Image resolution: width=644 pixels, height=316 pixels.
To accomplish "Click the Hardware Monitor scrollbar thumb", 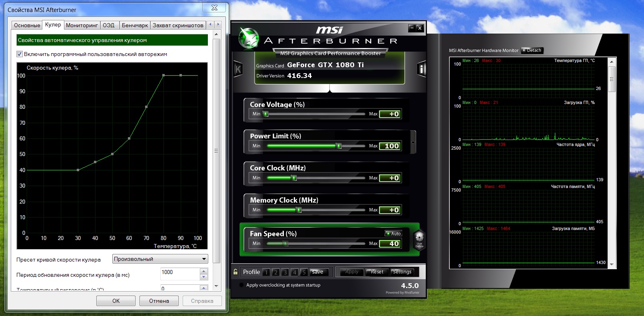I will pyautogui.click(x=611, y=79).
